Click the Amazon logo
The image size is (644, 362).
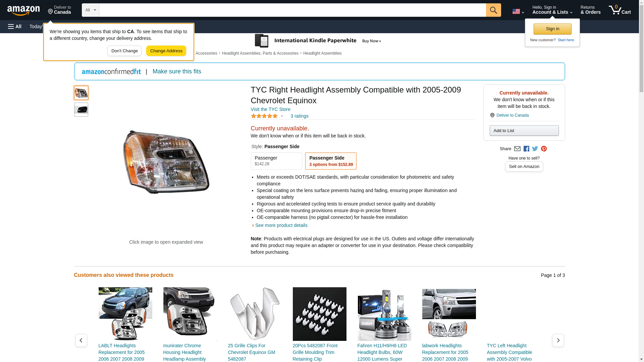pos(23,10)
